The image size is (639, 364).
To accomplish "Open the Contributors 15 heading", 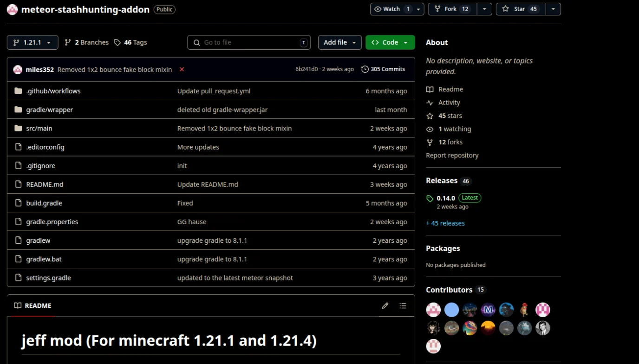I will coord(456,290).
